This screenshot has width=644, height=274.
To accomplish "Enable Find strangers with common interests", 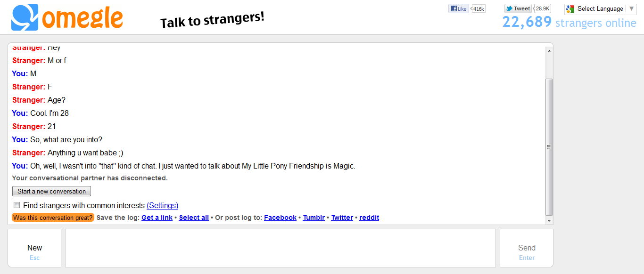I will [x=17, y=205].
